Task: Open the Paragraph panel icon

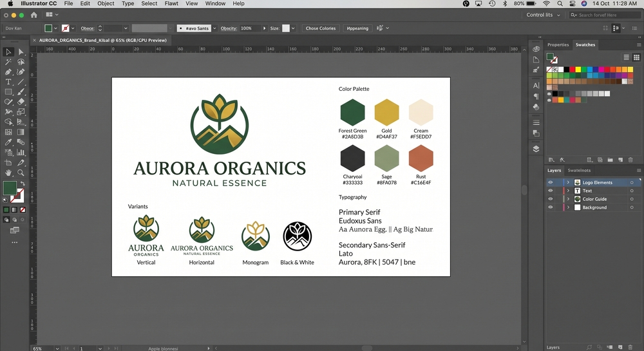Action: click(536, 96)
